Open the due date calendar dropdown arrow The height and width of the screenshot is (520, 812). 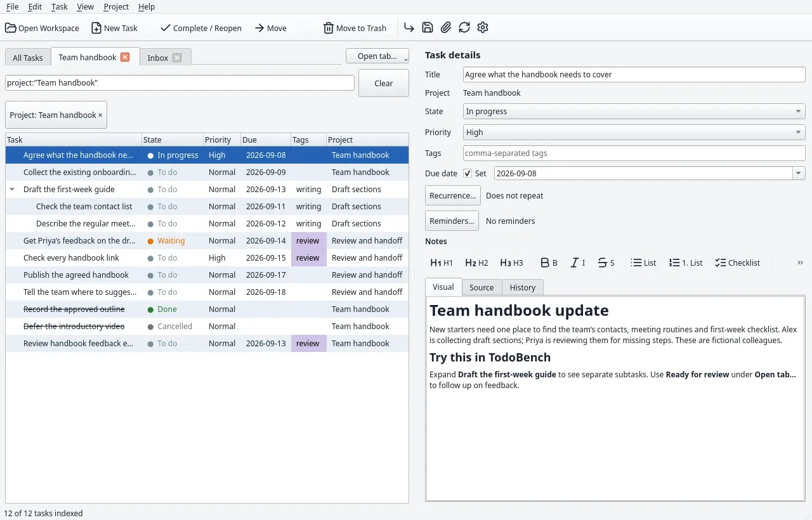799,173
